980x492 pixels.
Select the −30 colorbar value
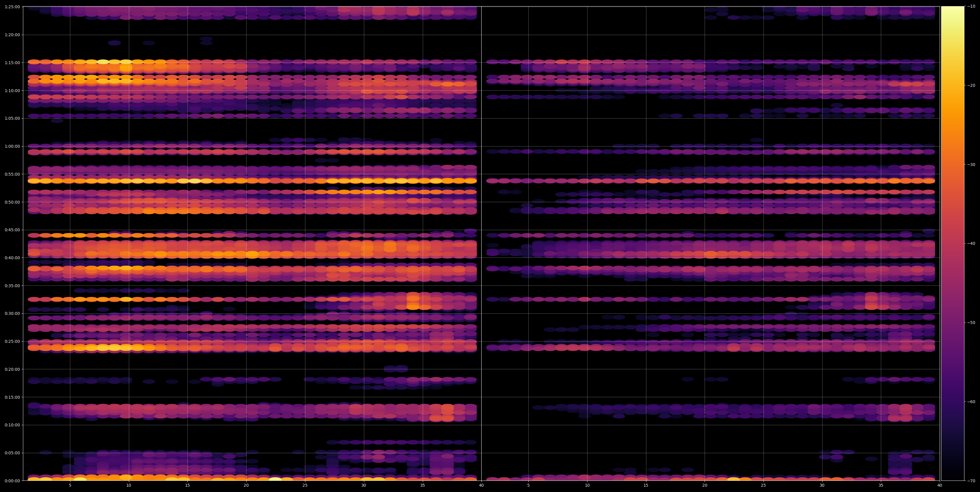pyautogui.click(x=971, y=164)
